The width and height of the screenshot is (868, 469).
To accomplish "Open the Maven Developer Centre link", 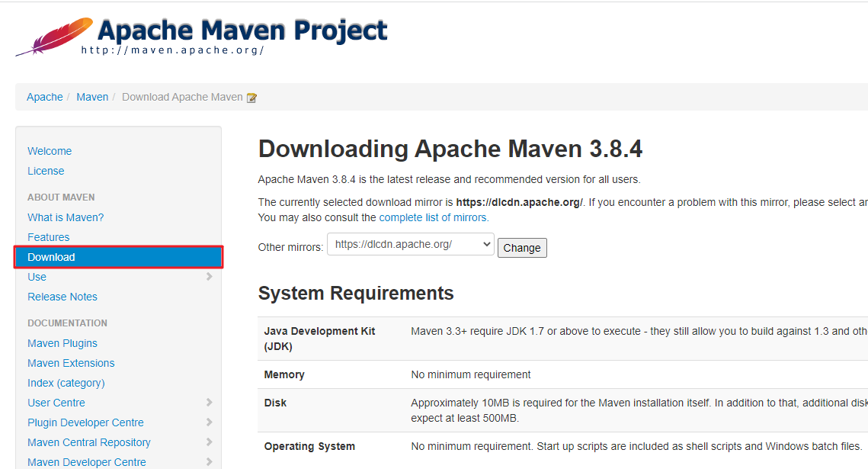I will pos(87,462).
